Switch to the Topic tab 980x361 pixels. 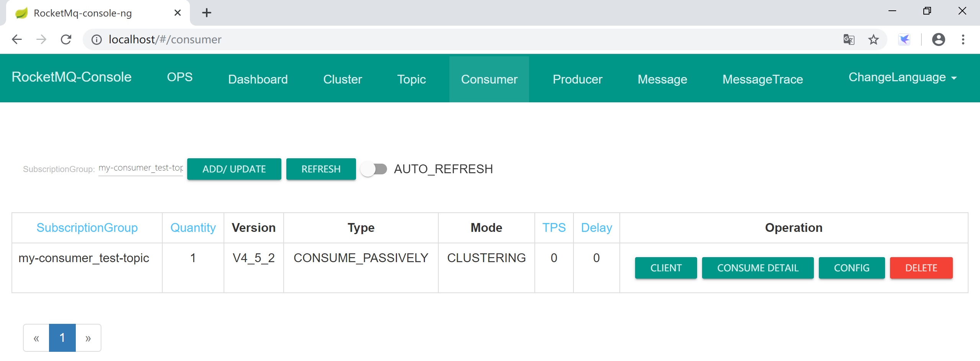tap(411, 79)
